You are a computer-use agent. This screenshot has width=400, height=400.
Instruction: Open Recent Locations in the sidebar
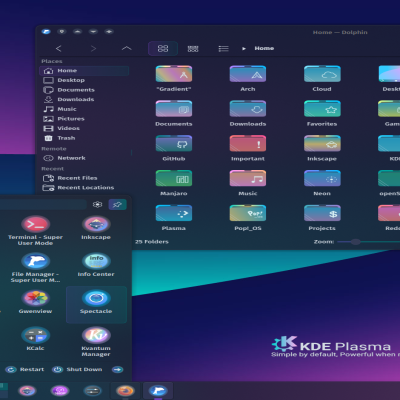pyautogui.click(x=84, y=188)
